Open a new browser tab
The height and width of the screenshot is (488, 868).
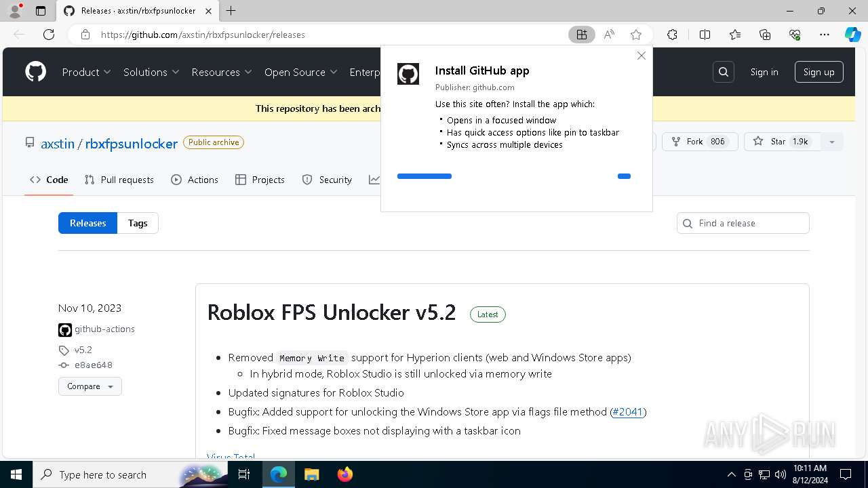(x=231, y=11)
